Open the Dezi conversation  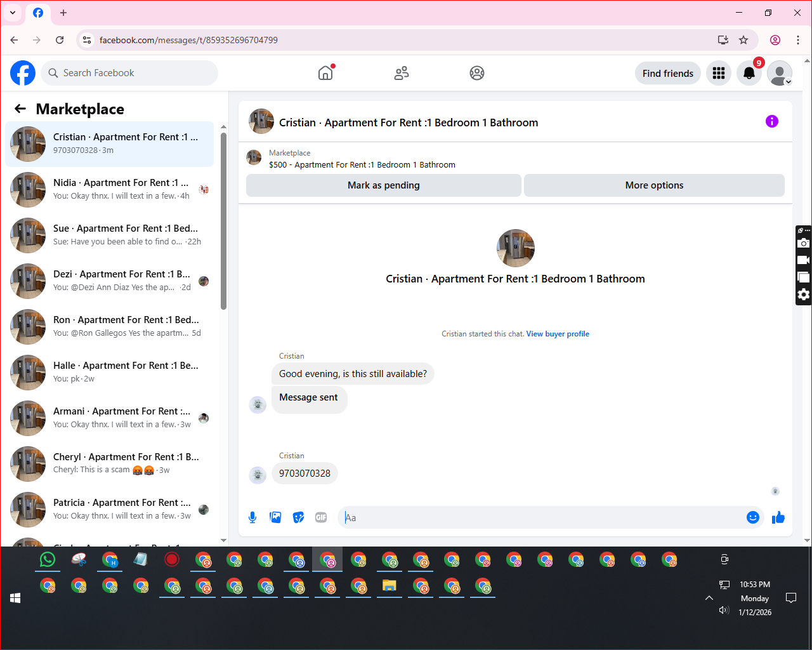point(109,281)
